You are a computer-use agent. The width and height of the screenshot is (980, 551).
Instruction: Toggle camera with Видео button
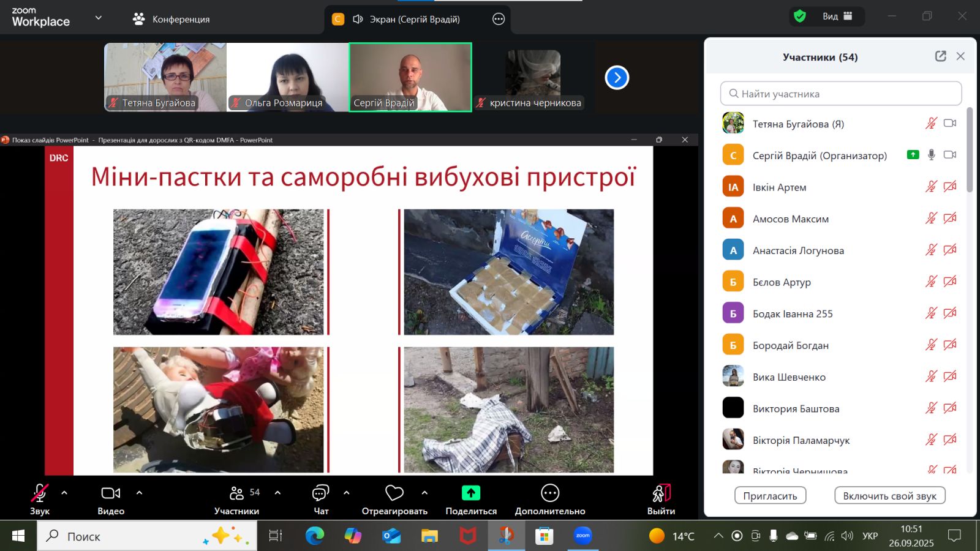[x=111, y=493]
